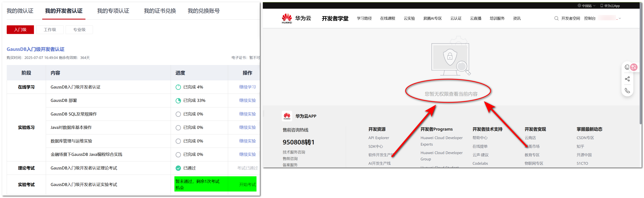
Task: Click 开发者学堂 heading link
Action: 335,19
